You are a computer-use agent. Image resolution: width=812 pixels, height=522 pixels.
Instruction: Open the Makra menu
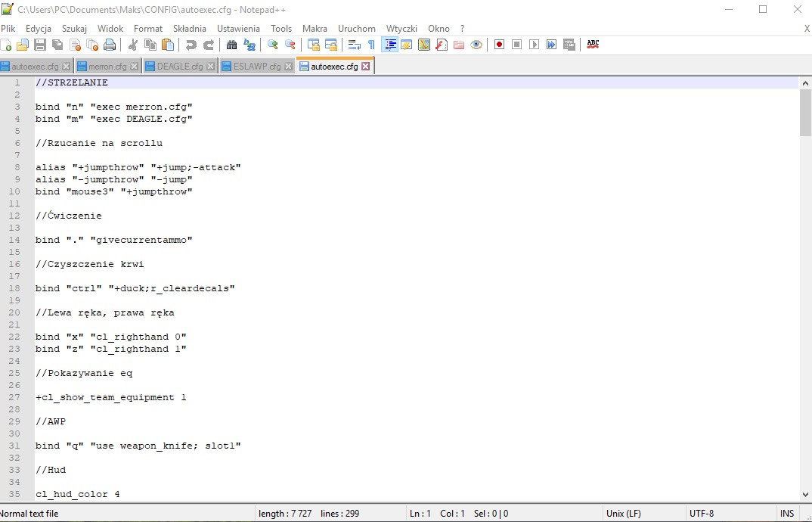tap(315, 29)
